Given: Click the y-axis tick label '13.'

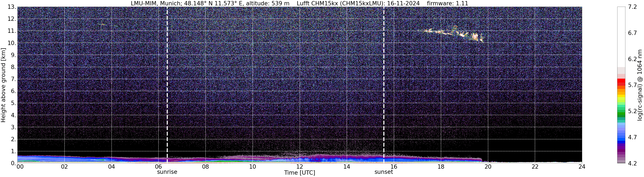Looking at the screenshot, I should click(12, 7).
